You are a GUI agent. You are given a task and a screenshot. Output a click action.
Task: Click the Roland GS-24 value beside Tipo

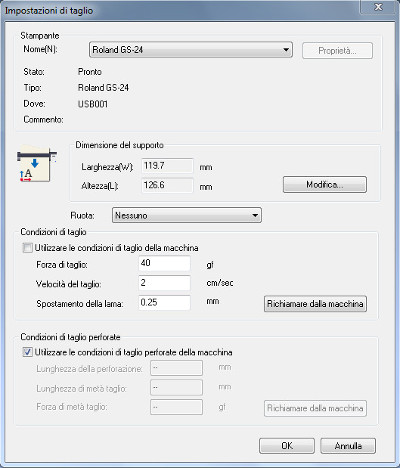103,88
